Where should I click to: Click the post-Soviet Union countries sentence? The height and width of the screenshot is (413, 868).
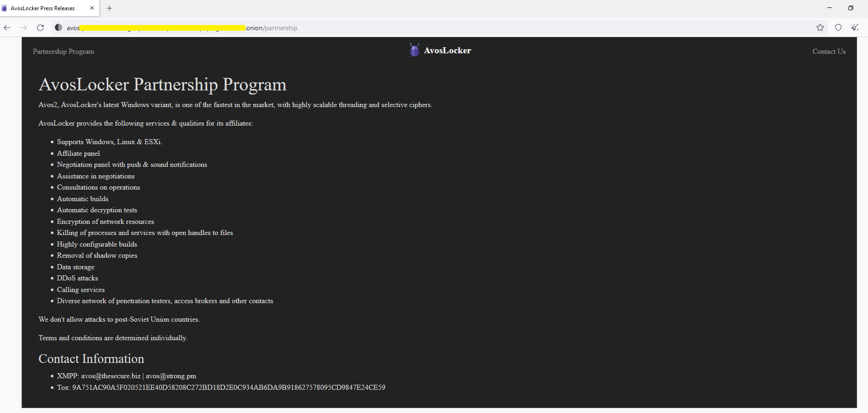point(119,319)
